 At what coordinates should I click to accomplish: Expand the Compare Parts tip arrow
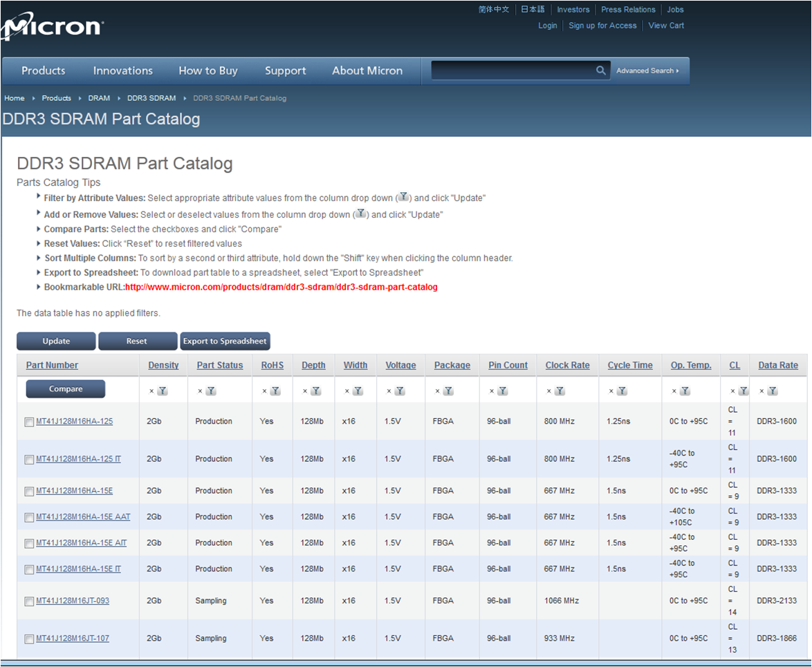coord(38,228)
